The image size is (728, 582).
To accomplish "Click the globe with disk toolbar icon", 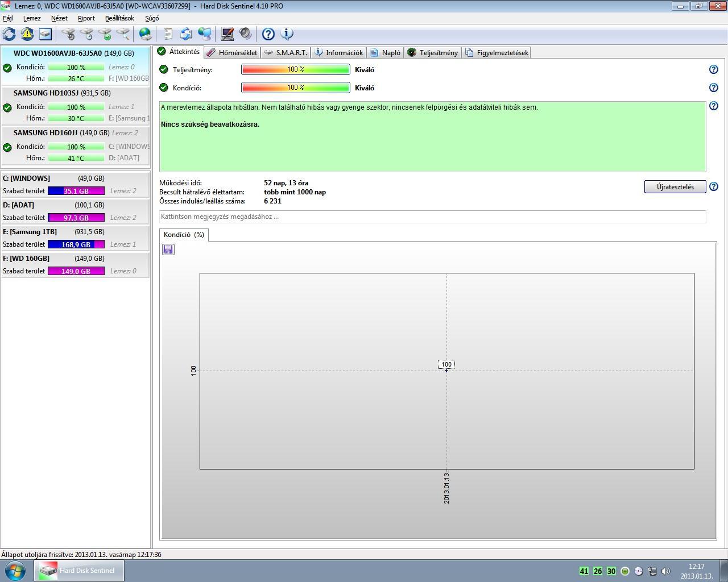I will click(x=146, y=34).
